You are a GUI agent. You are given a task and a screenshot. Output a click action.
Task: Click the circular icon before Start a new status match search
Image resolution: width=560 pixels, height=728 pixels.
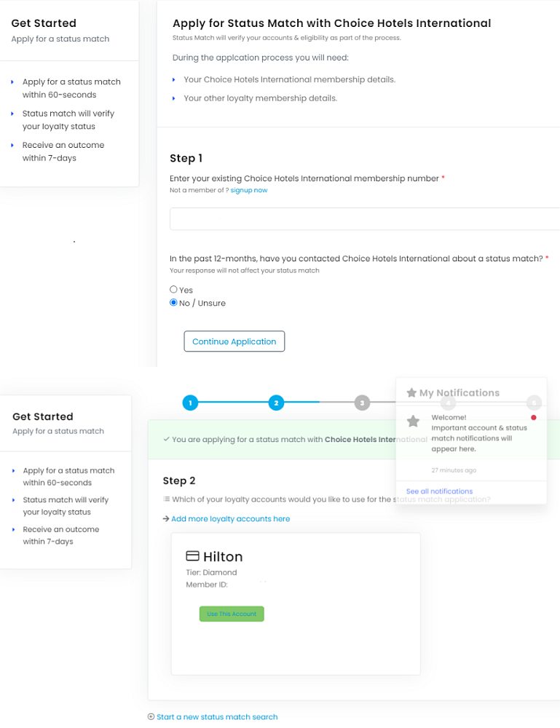[x=151, y=716]
